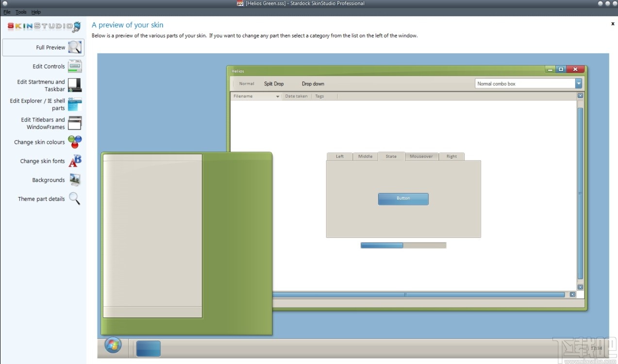Expand the Split Drop control in the preview
This screenshot has width=618, height=364.
pos(273,83)
